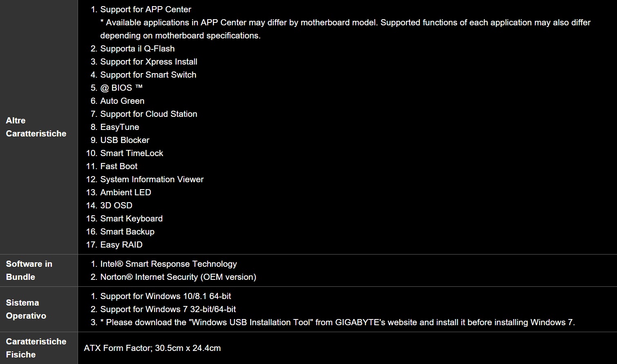Click "System Information Viewer" entry

pyautogui.click(x=152, y=179)
